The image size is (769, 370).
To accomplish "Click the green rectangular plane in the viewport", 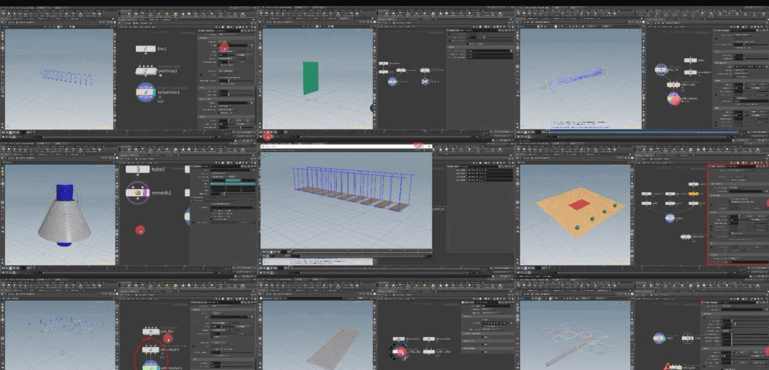I will pyautogui.click(x=310, y=78).
